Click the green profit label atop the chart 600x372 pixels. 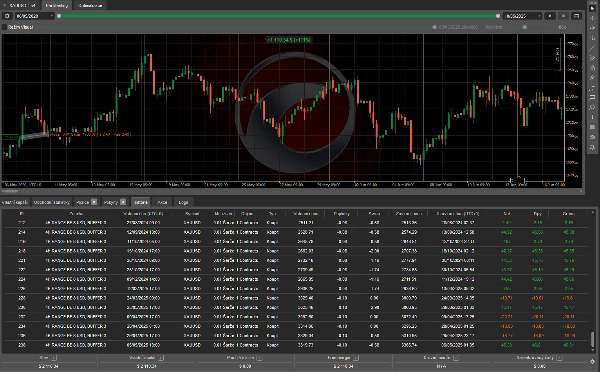point(289,40)
